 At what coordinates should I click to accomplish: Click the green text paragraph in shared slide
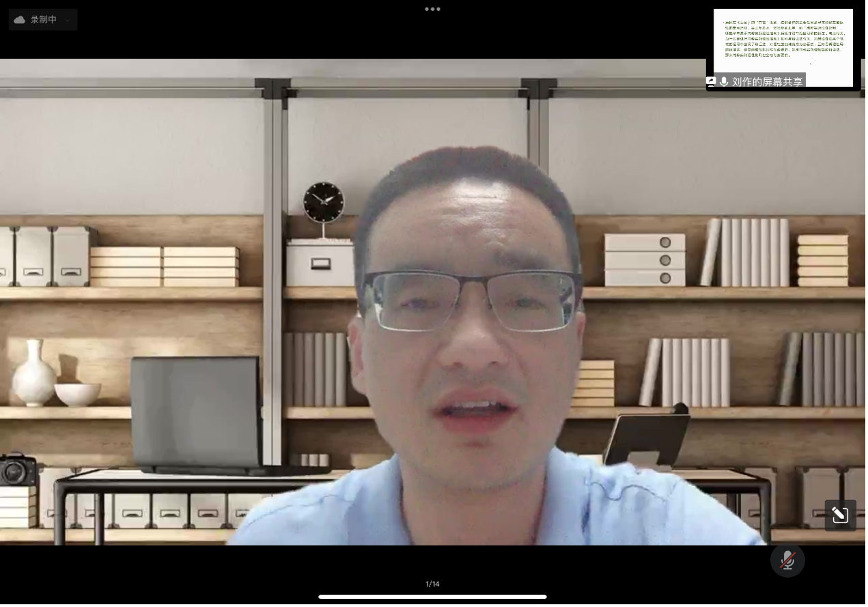(783, 38)
